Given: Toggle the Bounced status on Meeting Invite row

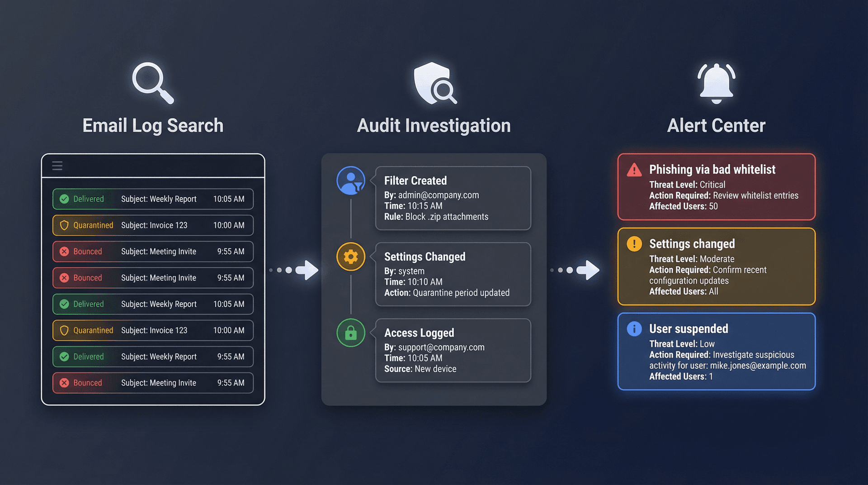Looking at the screenshot, I should pos(82,252).
